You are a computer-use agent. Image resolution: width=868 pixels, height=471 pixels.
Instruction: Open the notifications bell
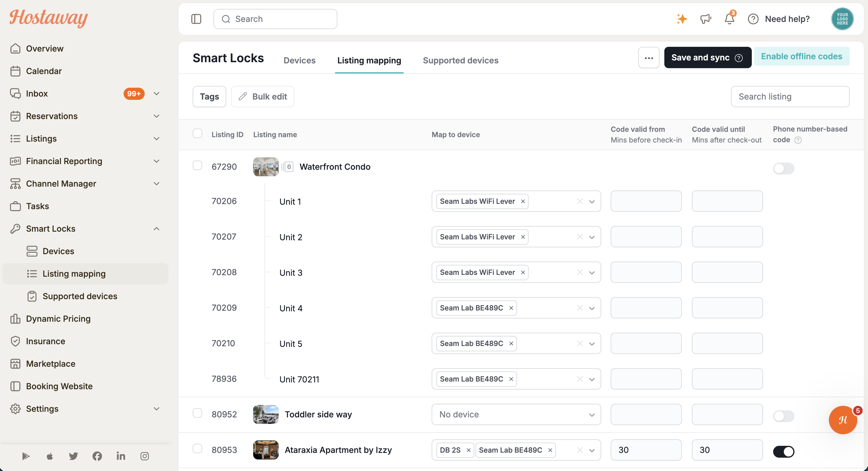click(x=730, y=19)
